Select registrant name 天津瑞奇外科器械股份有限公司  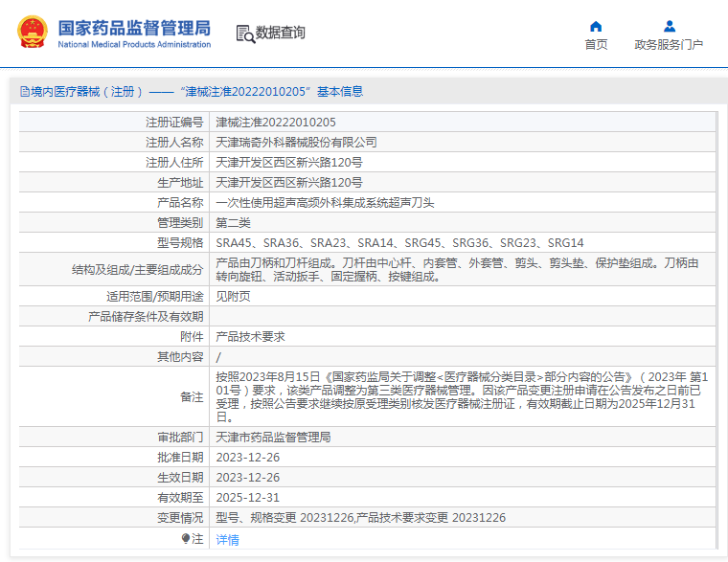click(x=296, y=142)
